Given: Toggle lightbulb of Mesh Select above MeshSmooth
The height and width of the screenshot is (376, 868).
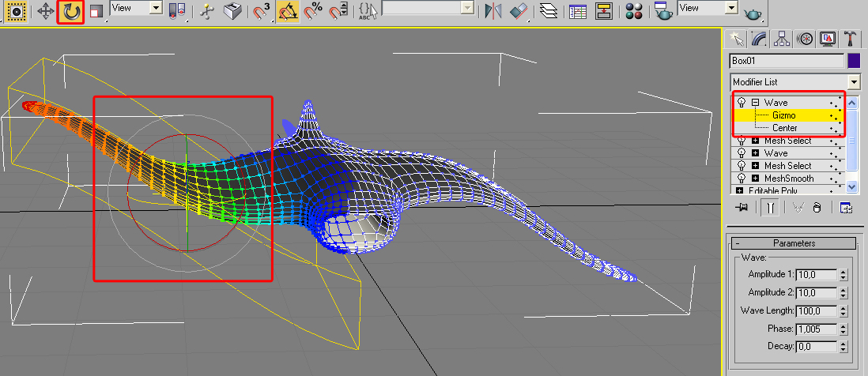Looking at the screenshot, I should pos(742,166).
